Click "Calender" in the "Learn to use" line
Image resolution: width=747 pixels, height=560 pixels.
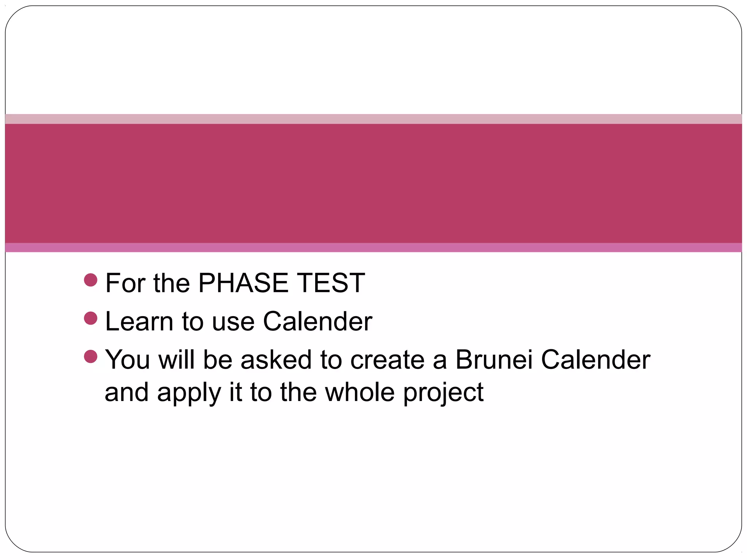(x=317, y=322)
